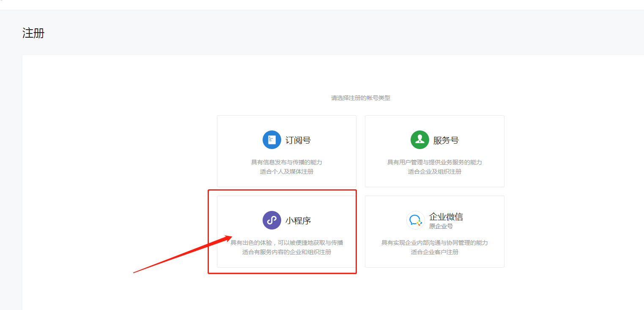Viewport: 644px width, 310px height.
Task: Click the 注册 page heading
Action: point(33,33)
